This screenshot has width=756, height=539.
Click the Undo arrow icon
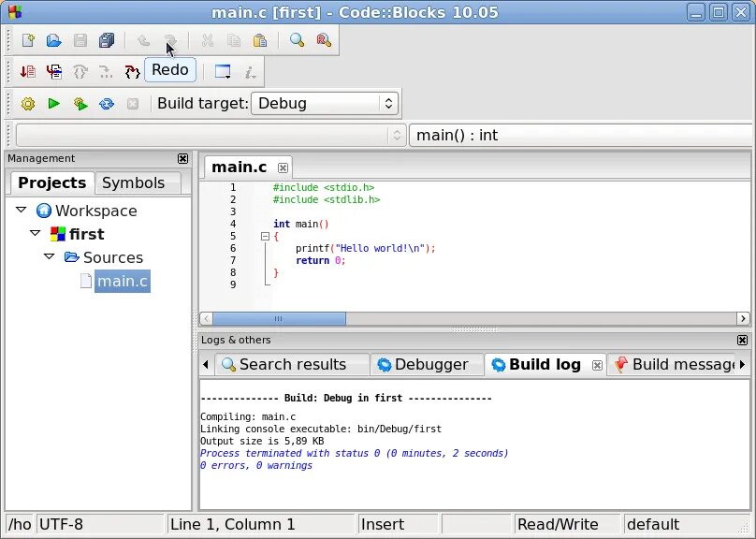144,40
